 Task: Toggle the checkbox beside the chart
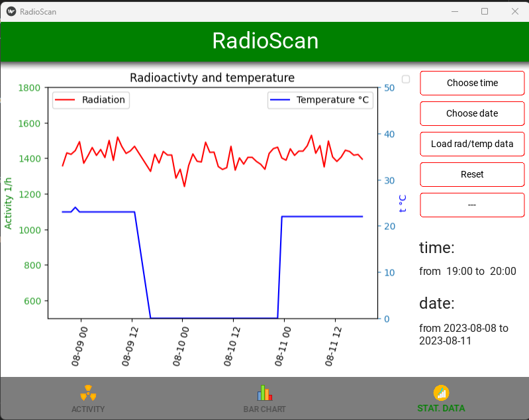tap(406, 79)
